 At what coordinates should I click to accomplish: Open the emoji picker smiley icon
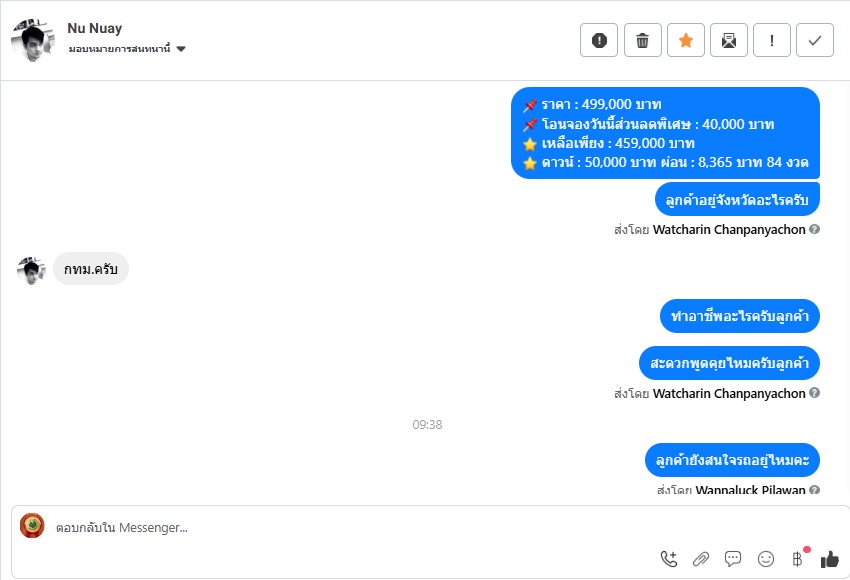(765, 559)
